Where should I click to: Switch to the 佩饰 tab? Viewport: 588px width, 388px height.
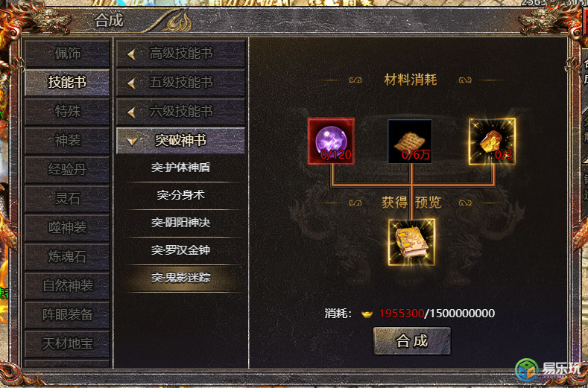pyautogui.click(x=67, y=54)
